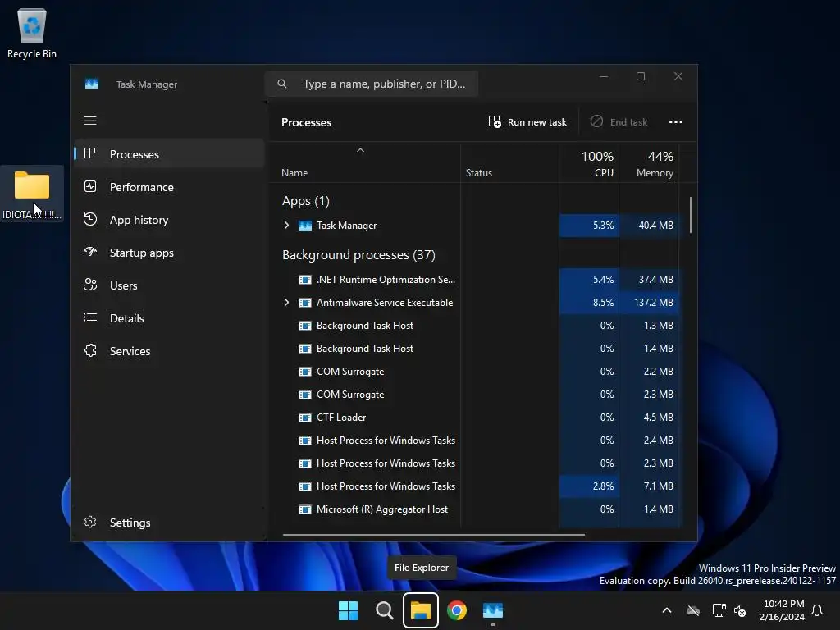Select Antimalware Service Executable process
Screen dimensions: 840x630
(x=474, y=303)
